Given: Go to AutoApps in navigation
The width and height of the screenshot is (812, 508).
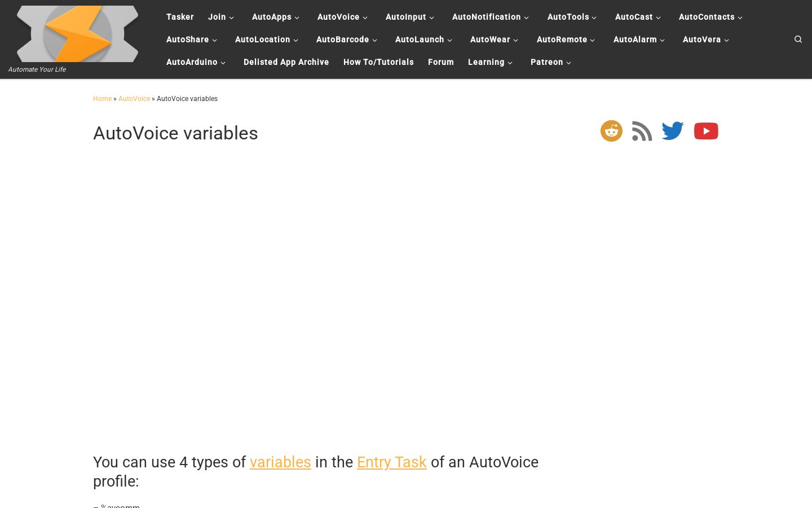Looking at the screenshot, I should pyautogui.click(x=272, y=17).
